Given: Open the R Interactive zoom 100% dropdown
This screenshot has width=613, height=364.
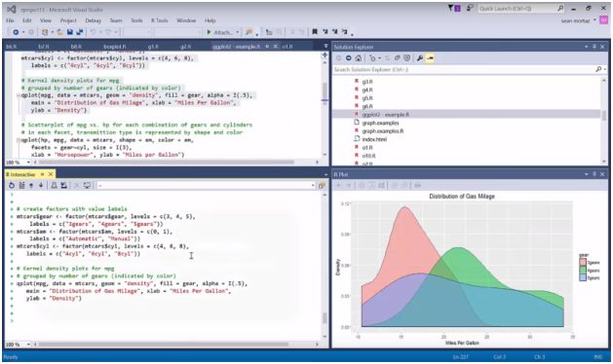Looking at the screenshot, I should 28,345.
